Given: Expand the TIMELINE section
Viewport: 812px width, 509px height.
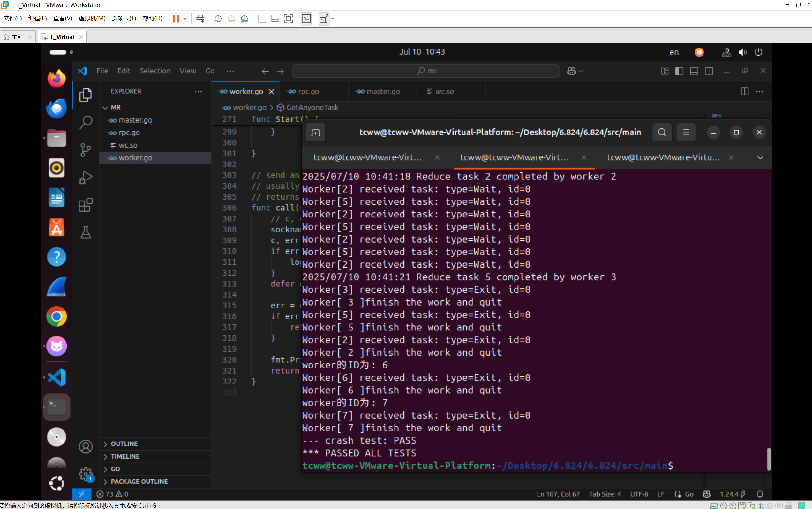Looking at the screenshot, I should (155, 457).
